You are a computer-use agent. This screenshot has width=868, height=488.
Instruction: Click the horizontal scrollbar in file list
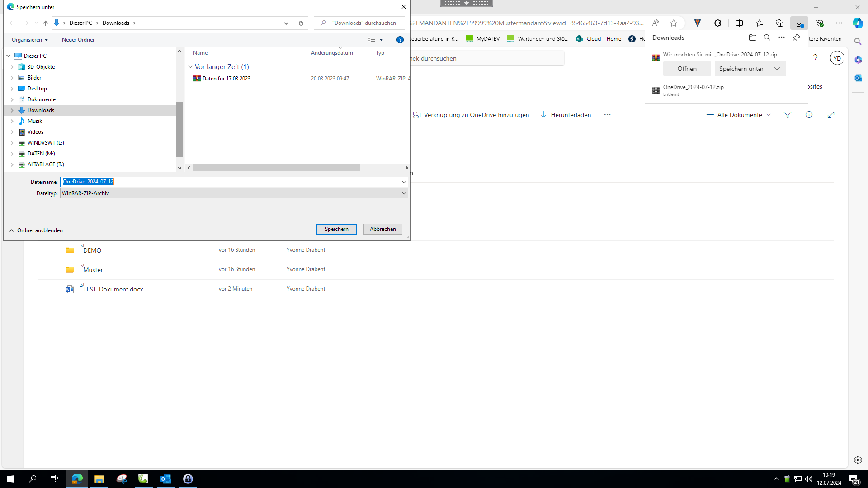[x=276, y=168]
